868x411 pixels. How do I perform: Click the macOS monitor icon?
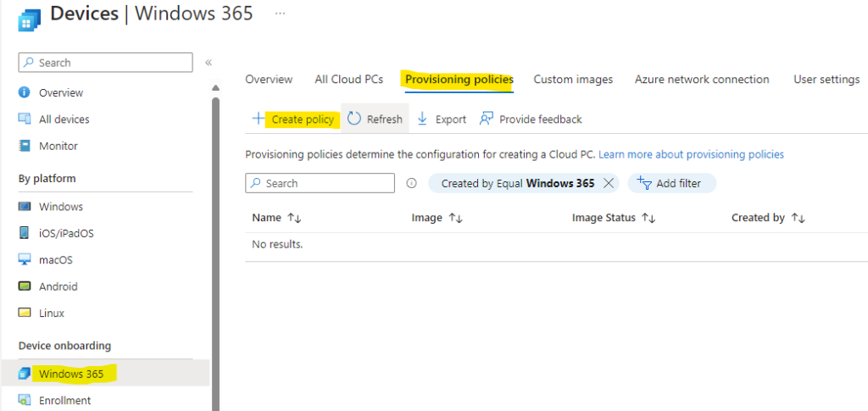[24, 259]
